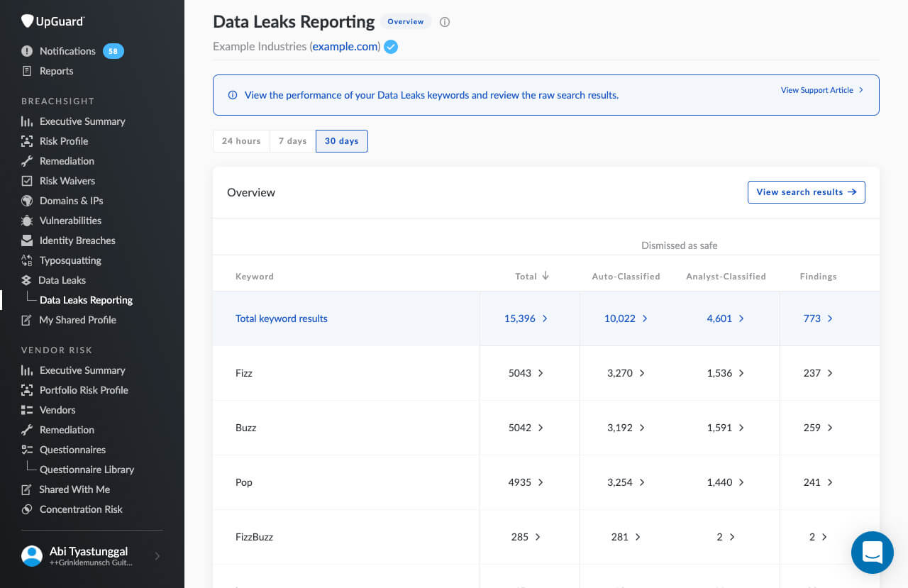Click the Shared With Me icon
This screenshot has width=908, height=588.
pos(26,489)
